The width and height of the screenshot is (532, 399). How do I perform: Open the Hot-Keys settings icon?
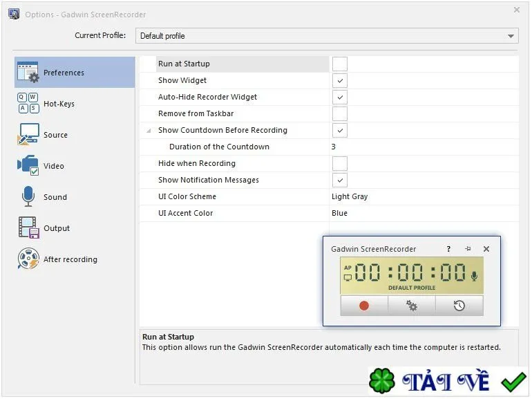pos(28,103)
